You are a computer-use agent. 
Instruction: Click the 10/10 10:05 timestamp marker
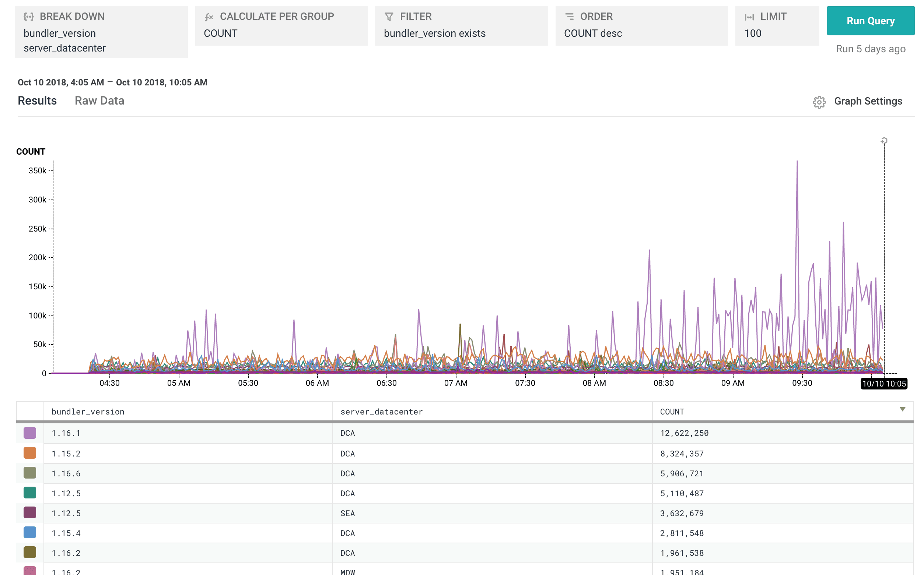click(885, 384)
